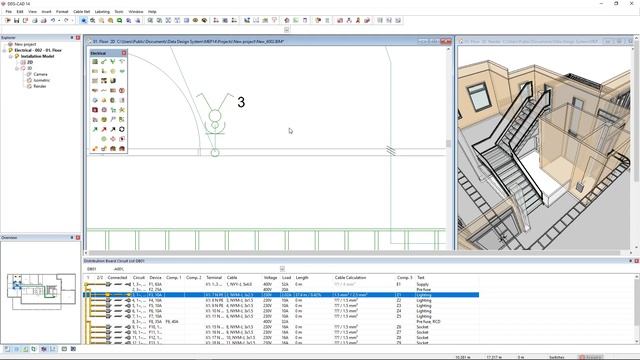Collapse the Installation Model tree node
Viewport: 640px width, 360px height.
[x=11, y=56]
